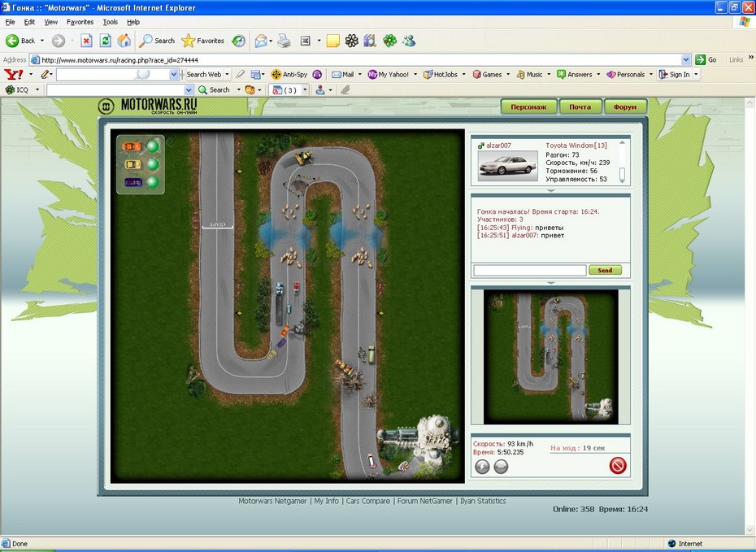Click the Go button beside address bar

[706, 60]
